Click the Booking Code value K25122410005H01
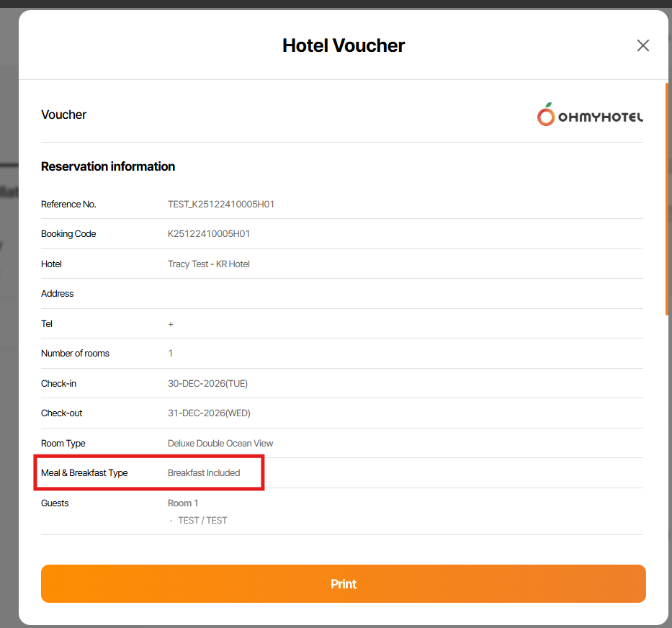This screenshot has height=628, width=672. point(209,234)
